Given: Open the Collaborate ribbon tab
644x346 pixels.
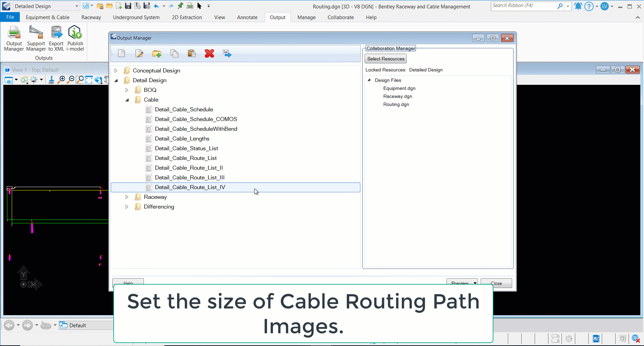Looking at the screenshot, I should (341, 17).
